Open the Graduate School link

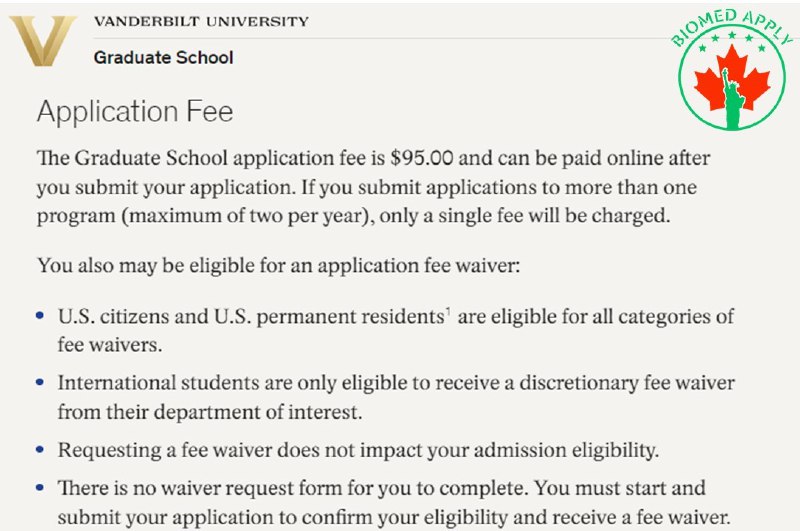163,57
